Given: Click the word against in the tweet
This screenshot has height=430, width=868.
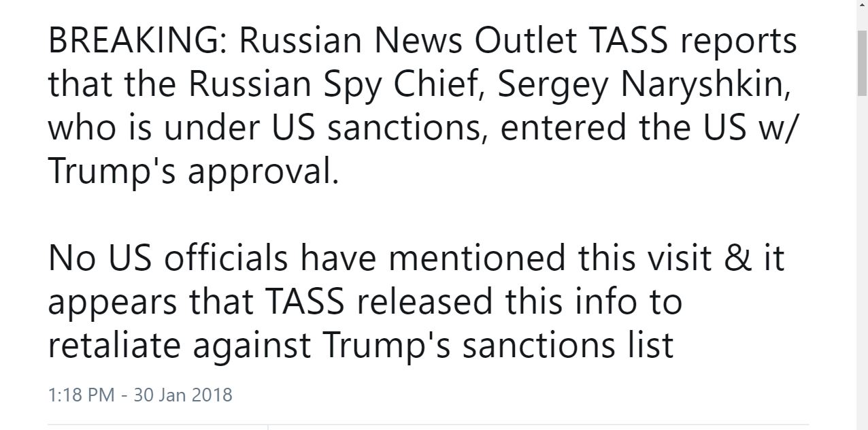Looking at the screenshot, I should coord(252,344).
